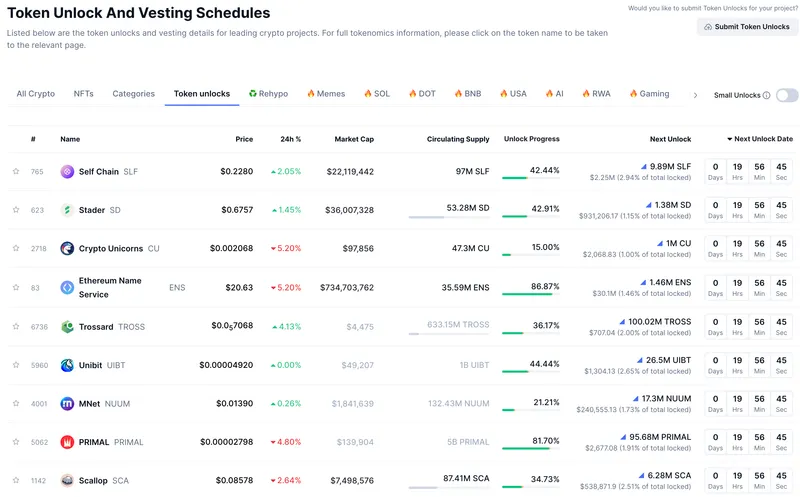This screenshot has height=497, width=800.
Task: Click the Crypto Unicorns token logo
Action: pos(67,248)
